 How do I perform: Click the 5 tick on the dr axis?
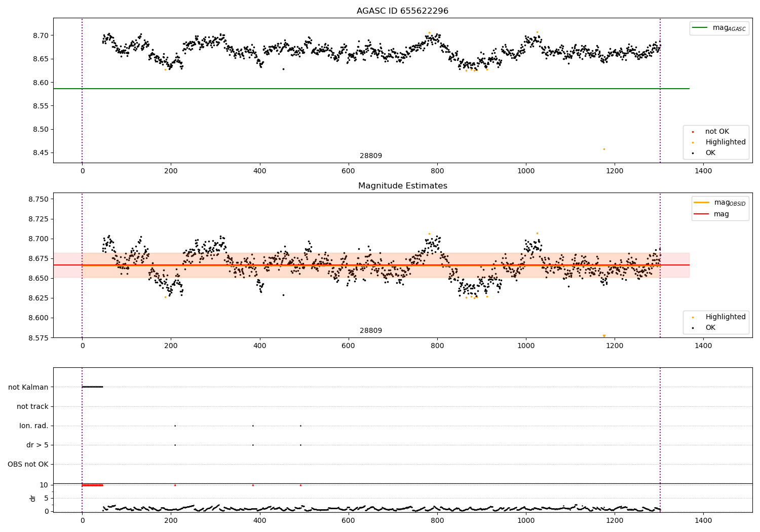[46, 498]
